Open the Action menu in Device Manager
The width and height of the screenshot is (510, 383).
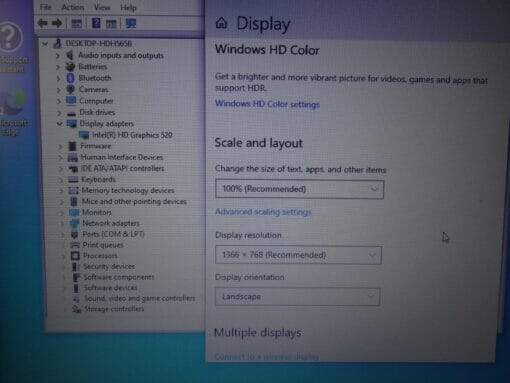[x=73, y=7]
